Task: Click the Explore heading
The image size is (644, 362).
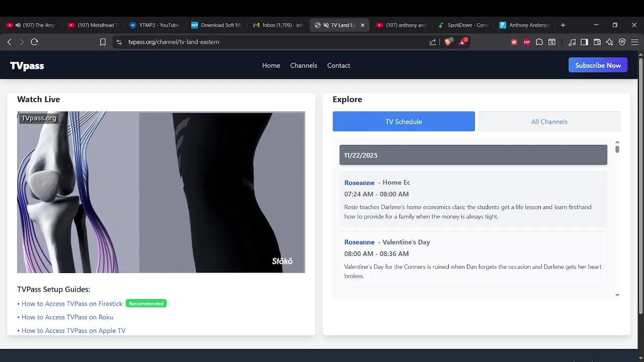Action: 347,100
